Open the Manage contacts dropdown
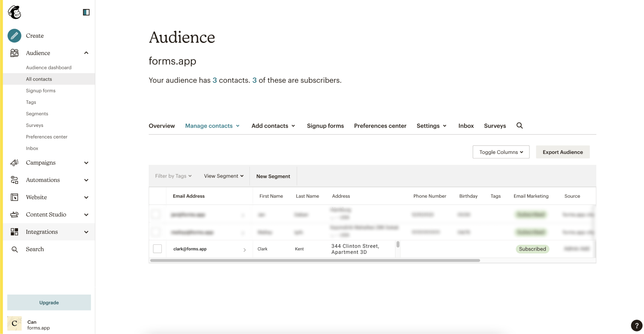The height and width of the screenshot is (334, 644). [212, 126]
